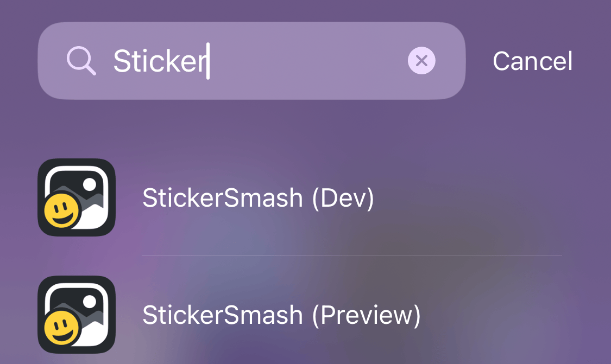Screen dimensions: 611x364
Task: Open the StickerSmash (Dev) app icon
Action: 77,197
